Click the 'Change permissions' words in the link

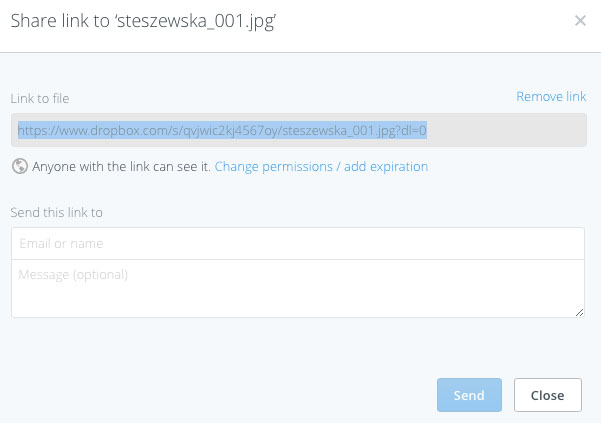click(272, 167)
